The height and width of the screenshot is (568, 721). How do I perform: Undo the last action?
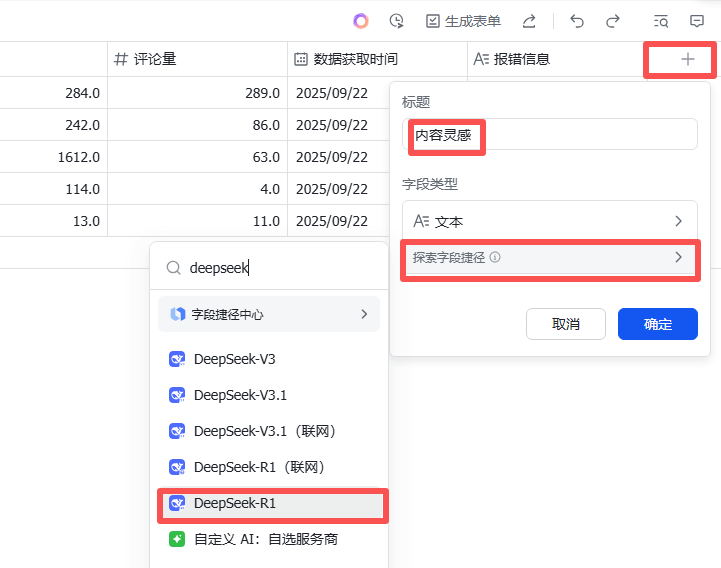(x=577, y=21)
